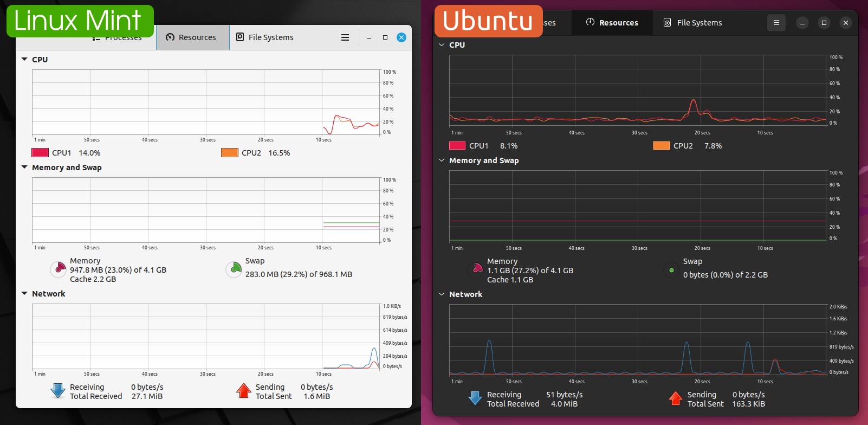Collapse Memory and Swap section in Ubuntu window
This screenshot has height=425, width=868.
[x=442, y=160]
